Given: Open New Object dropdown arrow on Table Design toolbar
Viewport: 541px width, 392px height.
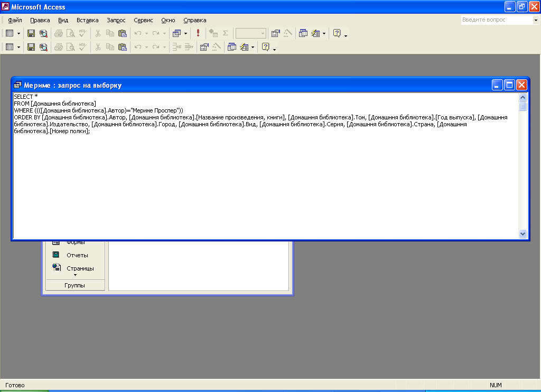Looking at the screenshot, I should 253,47.
